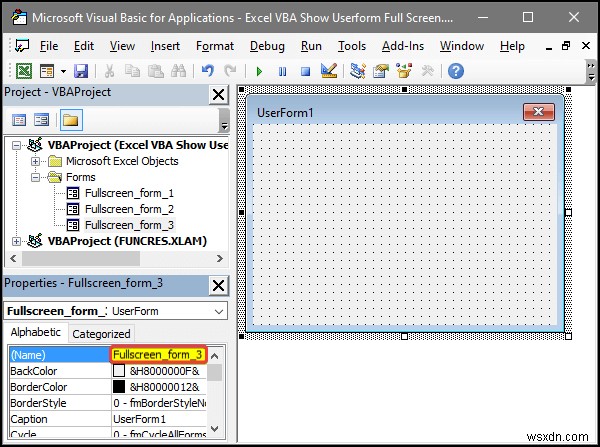
Task: Open the Properties Window toolbar icon
Action: pyautogui.click(x=381, y=71)
